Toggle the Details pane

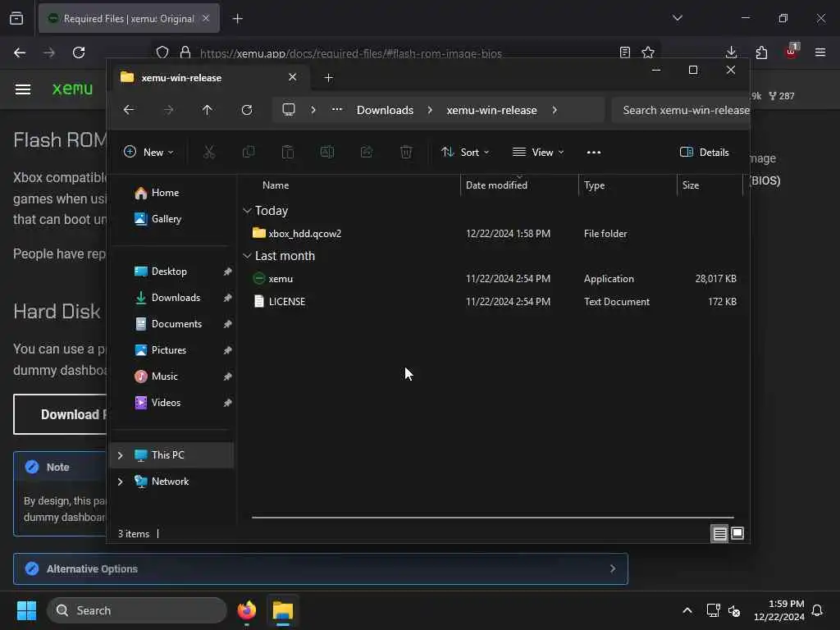[x=705, y=152]
